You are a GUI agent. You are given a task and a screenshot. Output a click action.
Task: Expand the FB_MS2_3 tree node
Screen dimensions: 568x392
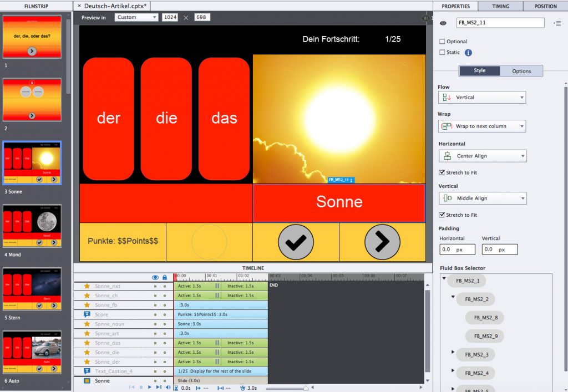coord(453,353)
